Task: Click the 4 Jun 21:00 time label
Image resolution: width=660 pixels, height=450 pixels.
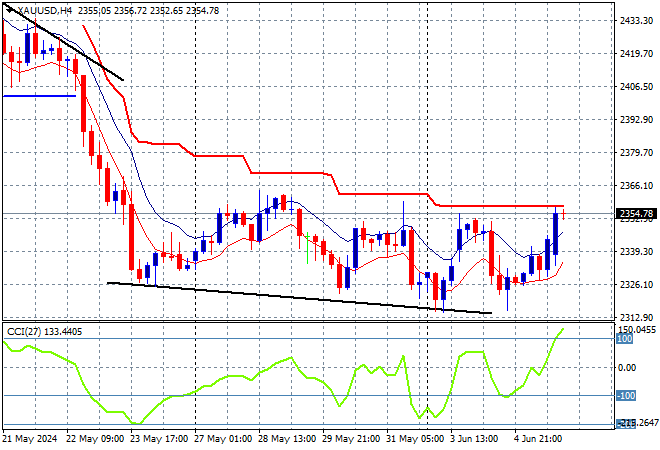Action: (538, 439)
